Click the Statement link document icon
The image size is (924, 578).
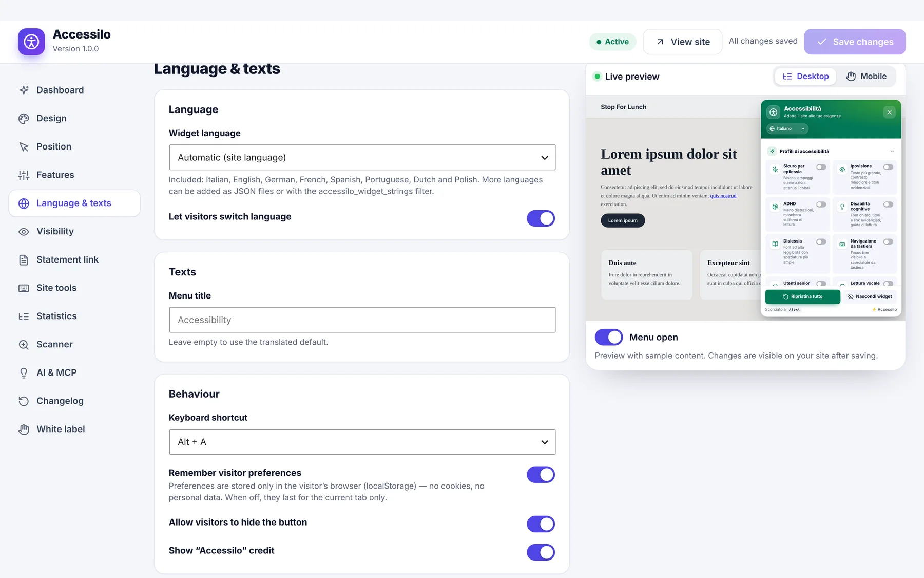click(x=24, y=259)
